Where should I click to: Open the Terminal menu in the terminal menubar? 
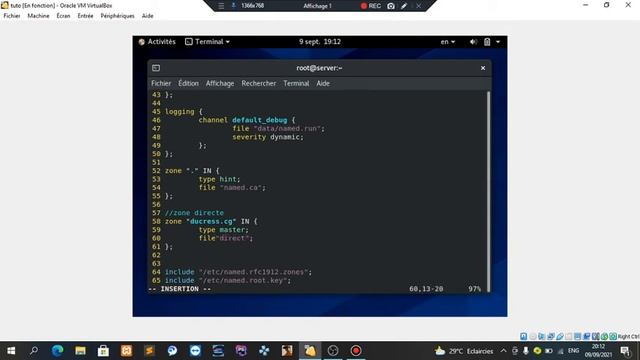[296, 83]
